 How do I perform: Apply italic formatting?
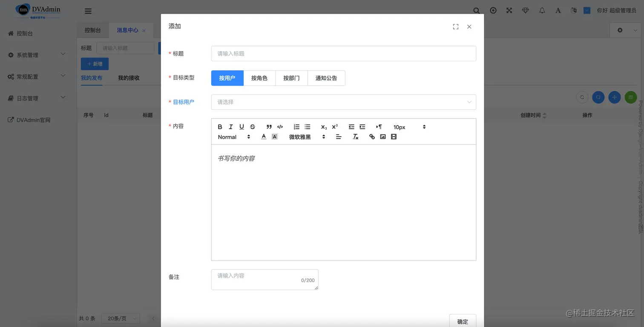pos(230,126)
